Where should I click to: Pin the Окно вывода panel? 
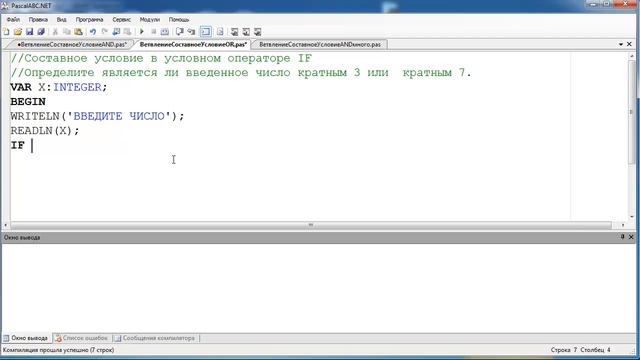(622, 237)
